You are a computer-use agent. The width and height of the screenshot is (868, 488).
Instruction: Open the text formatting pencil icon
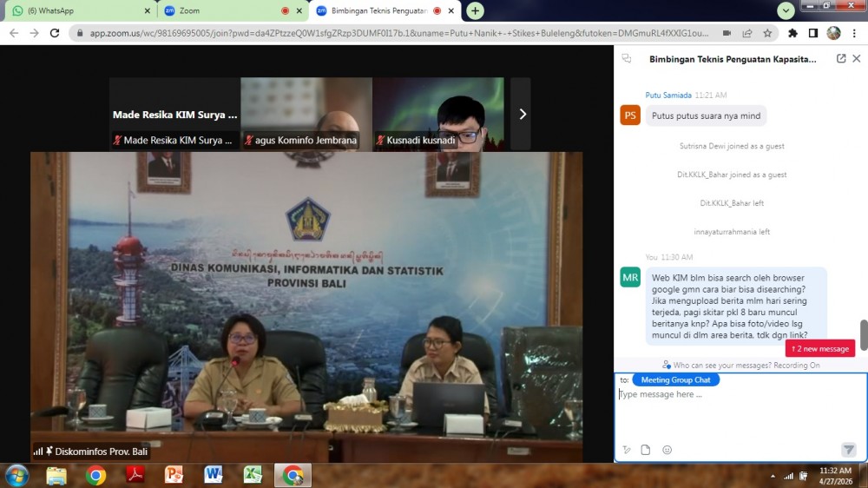point(626,450)
